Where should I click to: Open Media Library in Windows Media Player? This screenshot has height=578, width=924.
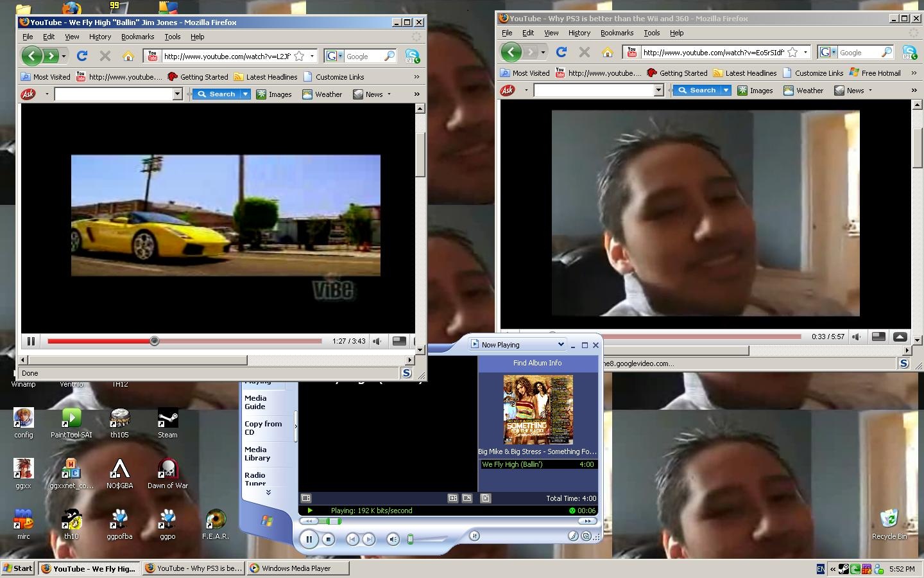(x=258, y=454)
